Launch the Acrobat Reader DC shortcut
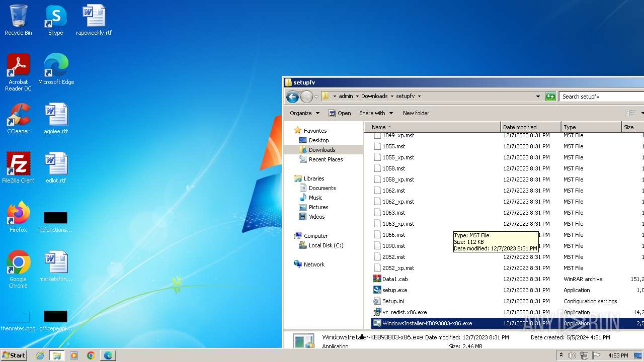The height and width of the screenshot is (362, 644). click(18, 72)
